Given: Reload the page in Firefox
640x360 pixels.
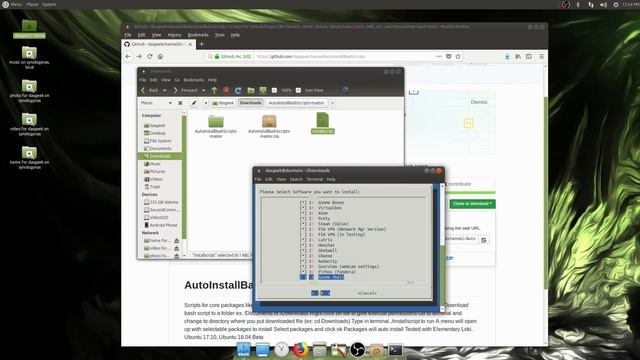Looking at the screenshot, I should click(149, 57).
